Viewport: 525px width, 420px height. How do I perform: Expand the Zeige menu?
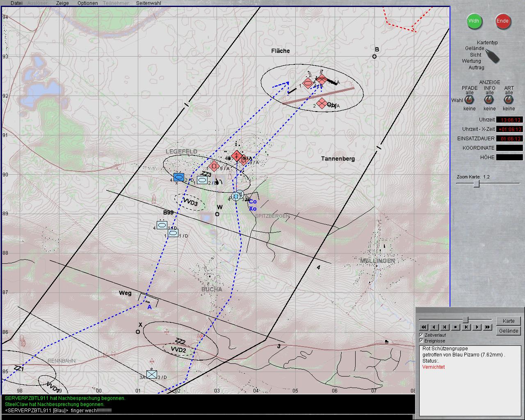tap(62, 3)
